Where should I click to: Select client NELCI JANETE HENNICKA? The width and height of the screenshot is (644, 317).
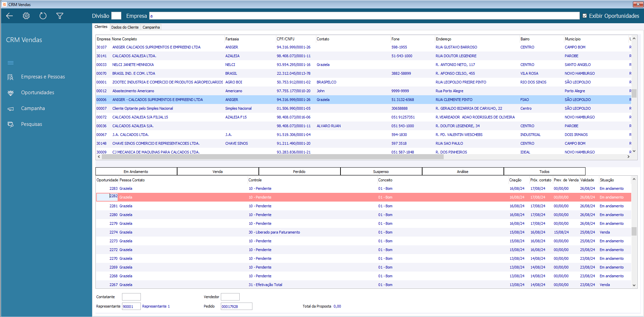133,65
